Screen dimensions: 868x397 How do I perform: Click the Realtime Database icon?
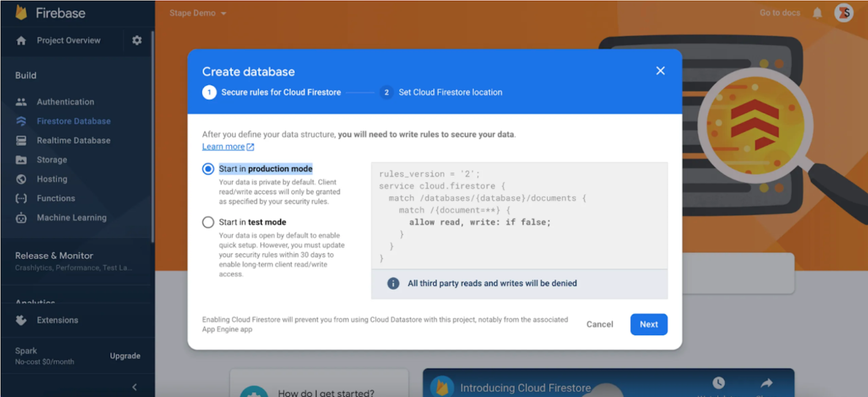click(x=21, y=140)
